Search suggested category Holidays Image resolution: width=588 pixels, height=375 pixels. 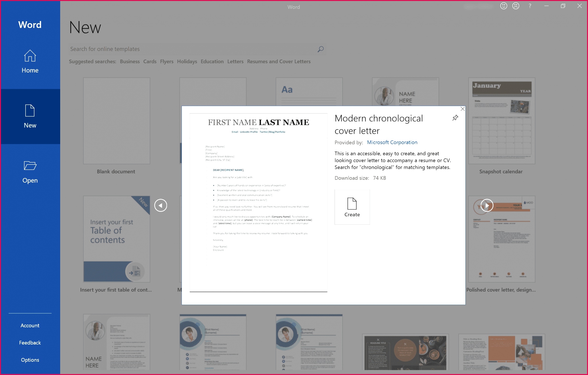[x=187, y=62]
